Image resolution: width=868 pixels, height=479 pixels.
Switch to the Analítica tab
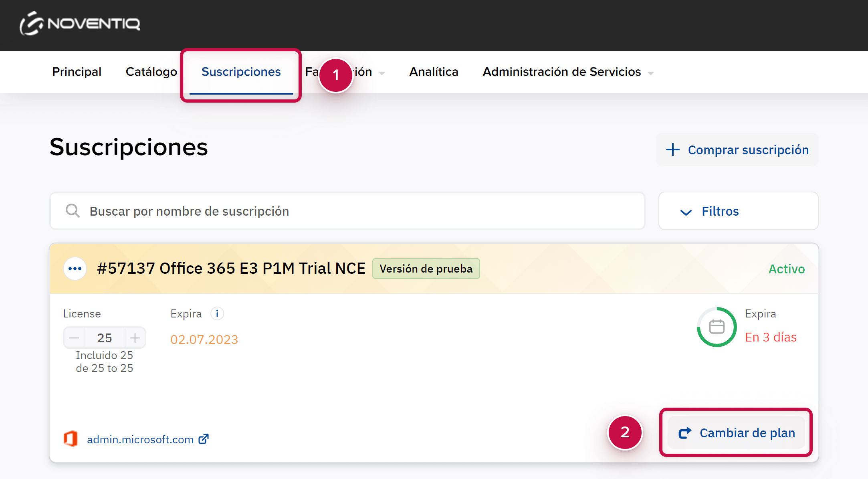[x=434, y=72]
